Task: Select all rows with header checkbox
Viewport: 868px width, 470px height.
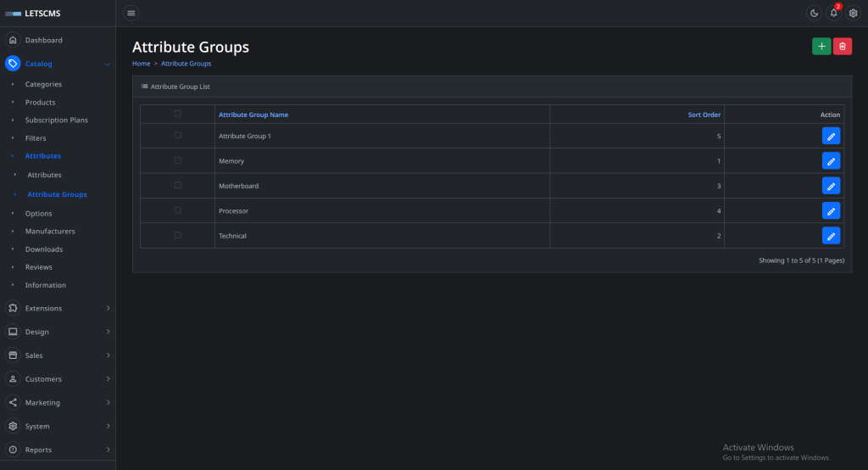Action: click(x=178, y=114)
